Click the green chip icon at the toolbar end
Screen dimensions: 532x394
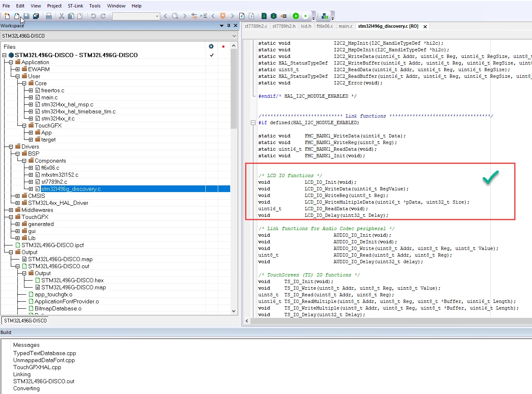click(325, 16)
